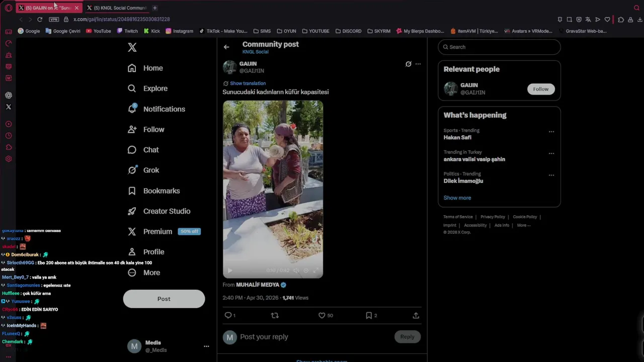Image resolution: width=644 pixels, height=362 pixels.
Task: Click the repost icon
Action: [275, 315]
